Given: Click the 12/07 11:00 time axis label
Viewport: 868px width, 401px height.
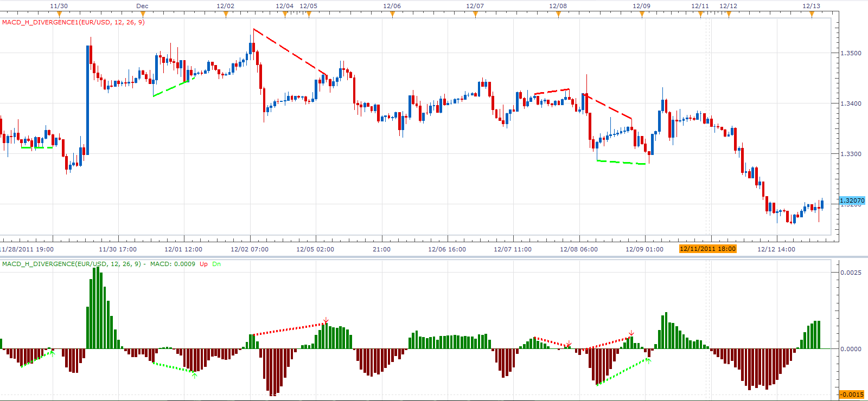Looking at the screenshot, I should pos(513,249).
